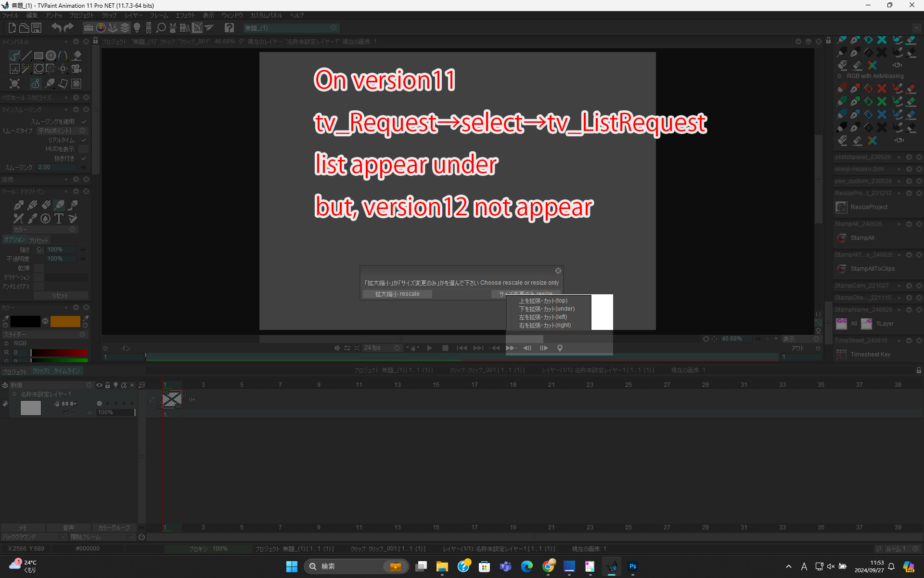Expand the 座標 panel arrow
This screenshot has height=578, width=924.
(76, 179)
